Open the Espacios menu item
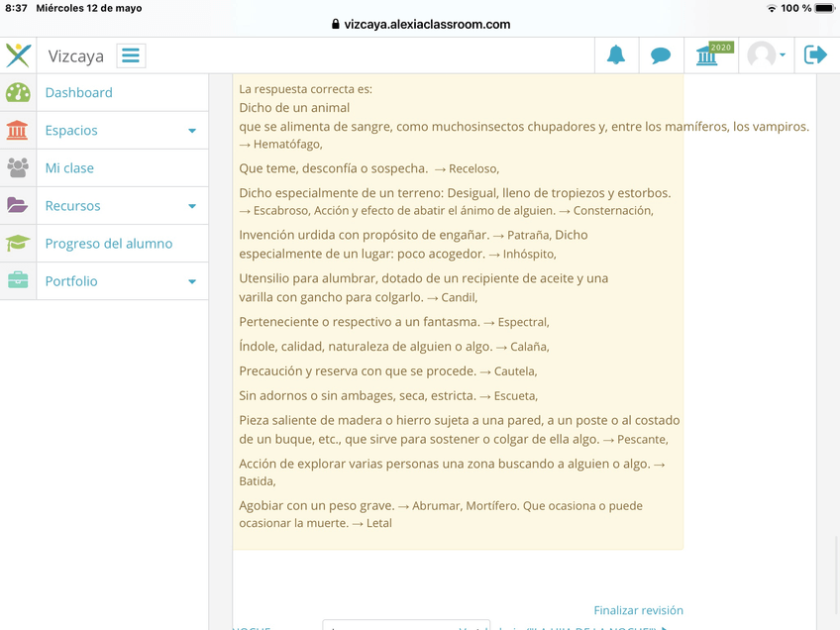Viewport: 840px width, 630px height. pyautogui.click(x=71, y=130)
